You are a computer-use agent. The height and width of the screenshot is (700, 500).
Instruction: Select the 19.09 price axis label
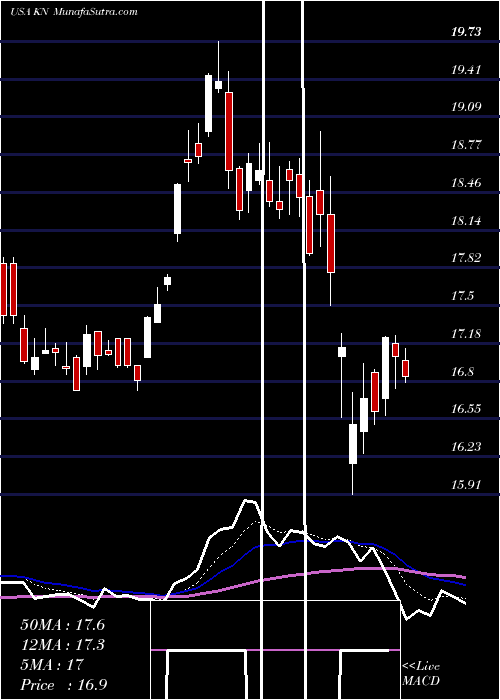[x=467, y=107]
